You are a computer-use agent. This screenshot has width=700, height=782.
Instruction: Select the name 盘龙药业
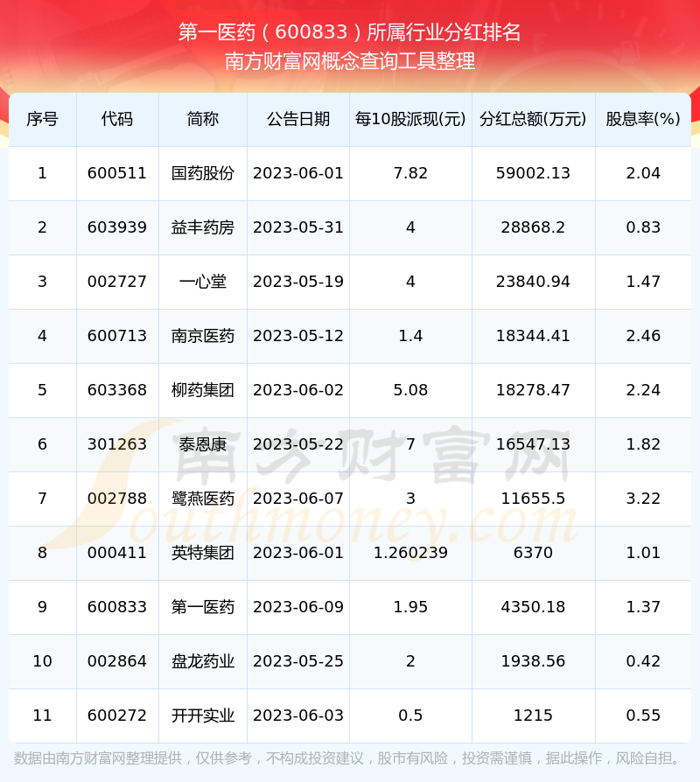(203, 662)
